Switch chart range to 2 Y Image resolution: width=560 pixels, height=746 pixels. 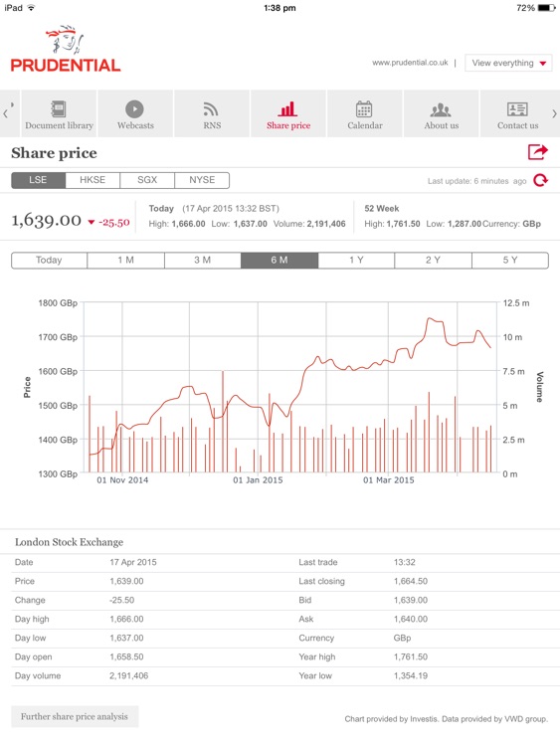(x=433, y=261)
